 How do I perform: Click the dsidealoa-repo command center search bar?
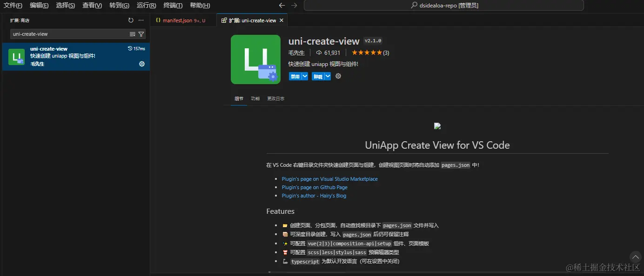pyautogui.click(x=443, y=6)
